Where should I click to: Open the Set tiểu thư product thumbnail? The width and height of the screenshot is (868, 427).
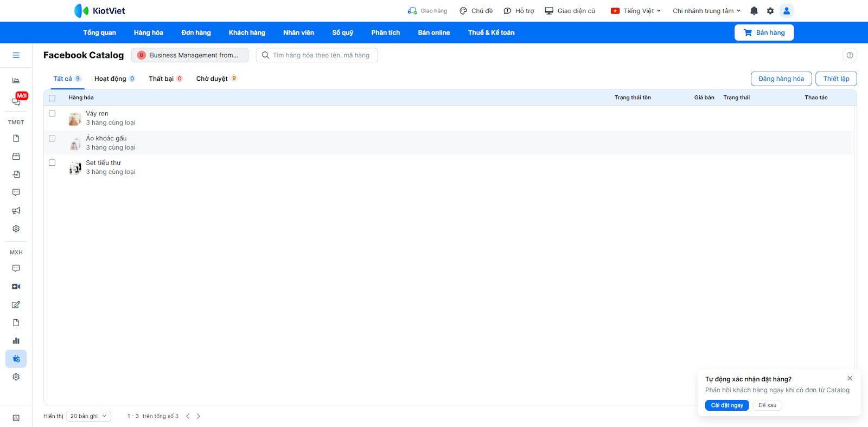[75, 167]
